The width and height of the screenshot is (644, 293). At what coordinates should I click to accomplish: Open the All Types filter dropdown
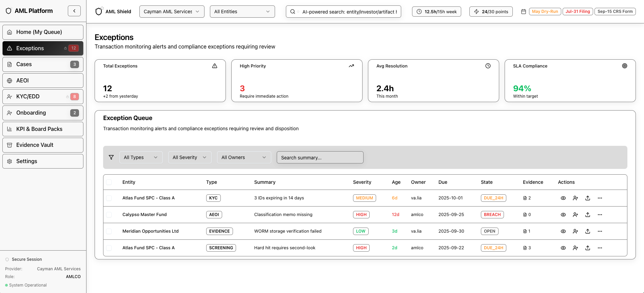pyautogui.click(x=141, y=157)
